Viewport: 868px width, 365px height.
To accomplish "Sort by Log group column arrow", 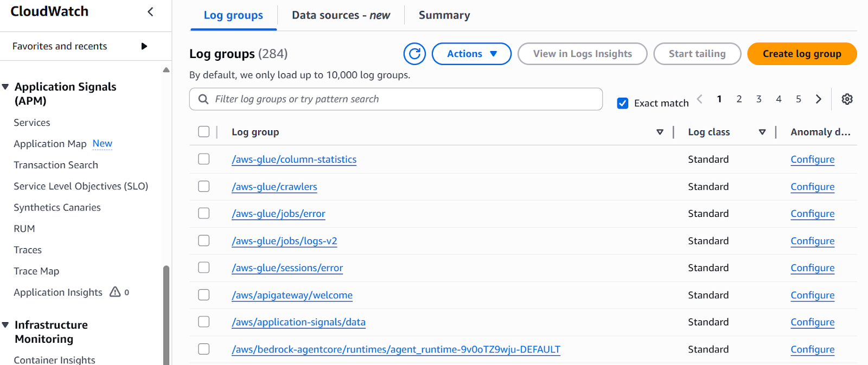I will click(660, 132).
